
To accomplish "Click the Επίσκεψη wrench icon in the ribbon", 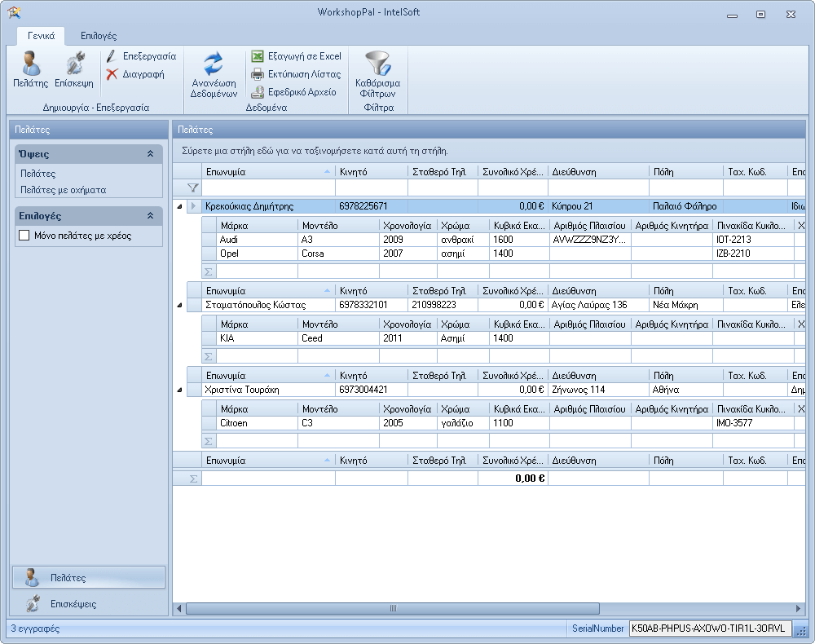I will tap(74, 68).
